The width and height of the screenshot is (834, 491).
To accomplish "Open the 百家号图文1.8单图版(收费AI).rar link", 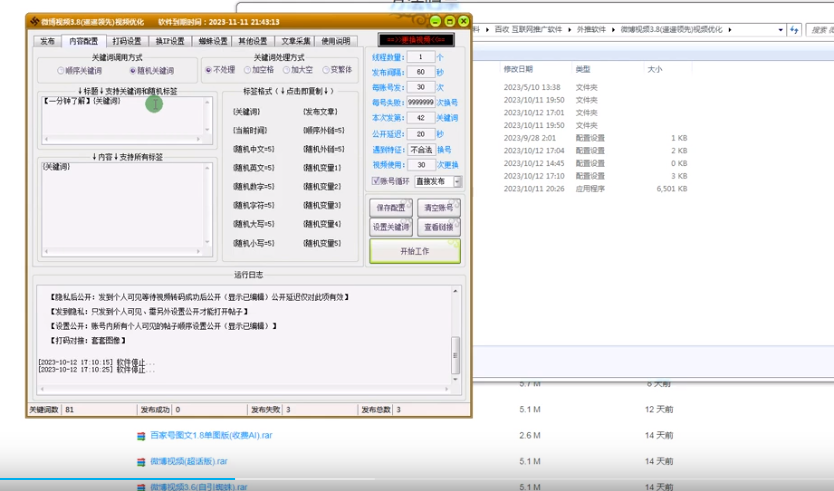I will [211, 435].
